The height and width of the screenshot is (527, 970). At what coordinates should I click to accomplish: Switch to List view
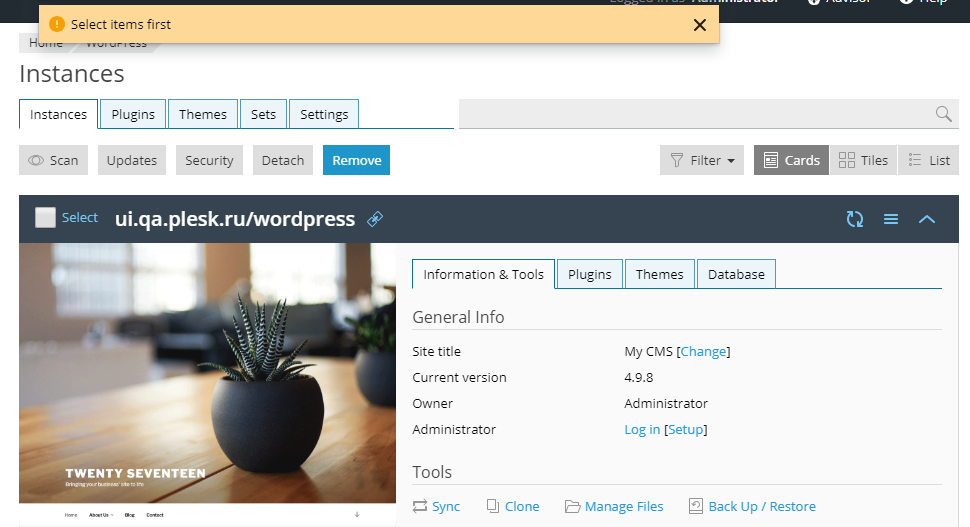[929, 160]
